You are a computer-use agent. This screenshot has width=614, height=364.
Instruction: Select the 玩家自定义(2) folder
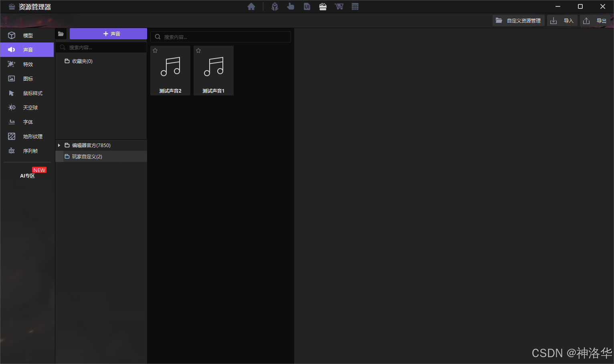point(101,156)
